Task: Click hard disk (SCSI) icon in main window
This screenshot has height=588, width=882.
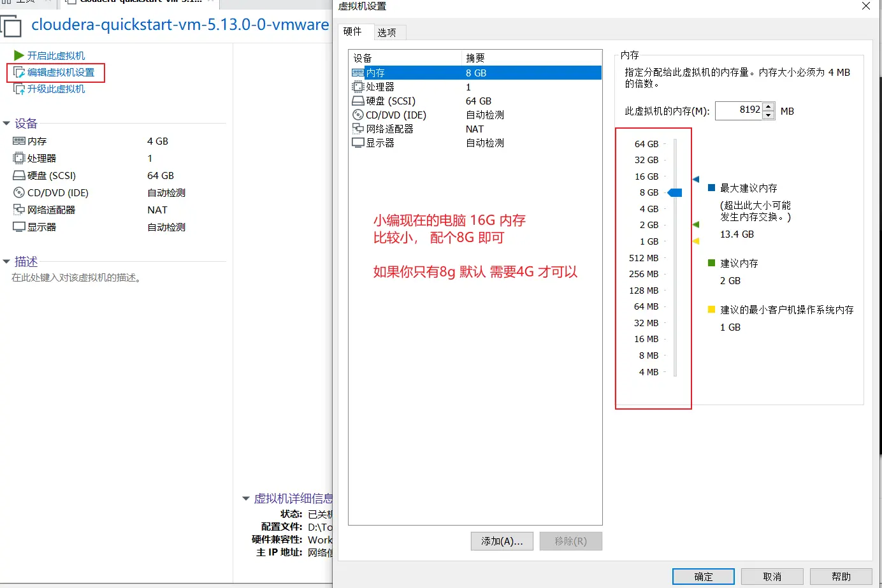Action: [x=19, y=175]
